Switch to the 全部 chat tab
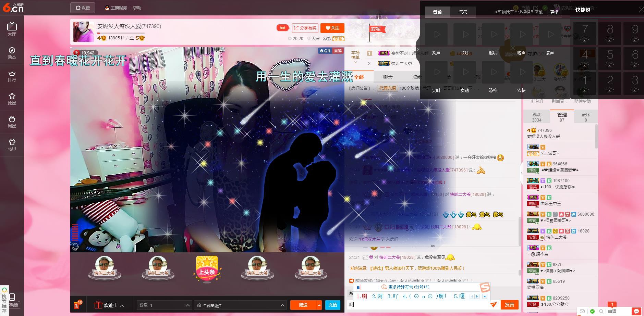 pos(359,77)
